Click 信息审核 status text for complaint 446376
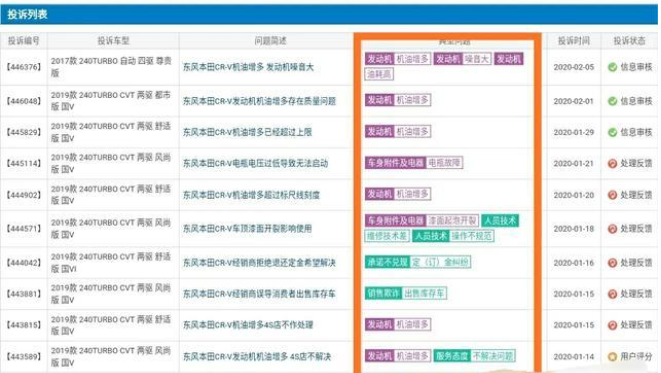The width and height of the screenshot is (661, 373). pyautogui.click(x=636, y=67)
